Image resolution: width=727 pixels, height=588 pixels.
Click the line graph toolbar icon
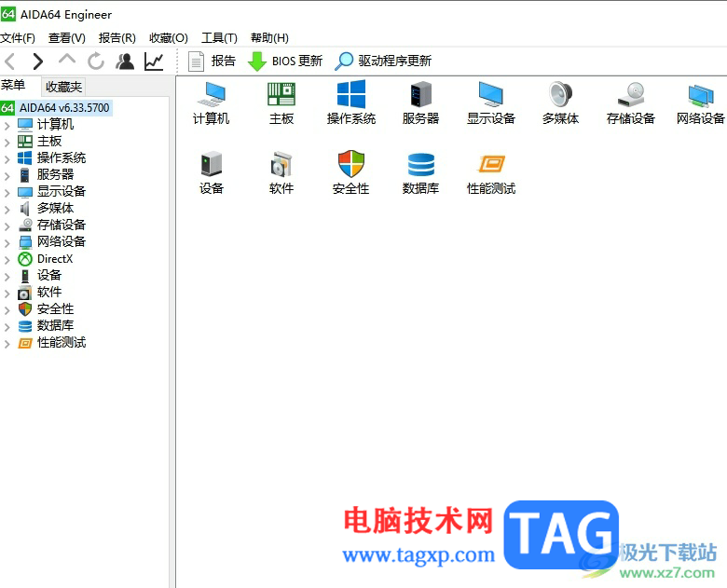(154, 62)
